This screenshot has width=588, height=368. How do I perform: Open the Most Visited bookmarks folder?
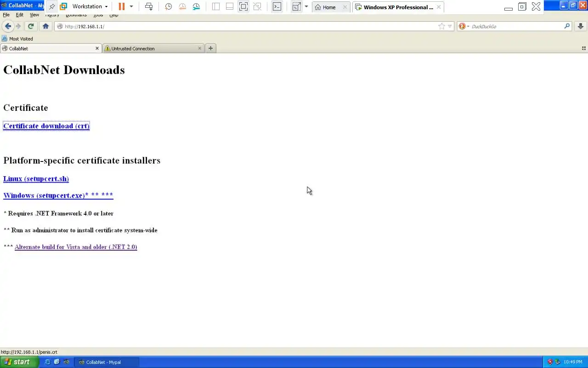(17, 39)
